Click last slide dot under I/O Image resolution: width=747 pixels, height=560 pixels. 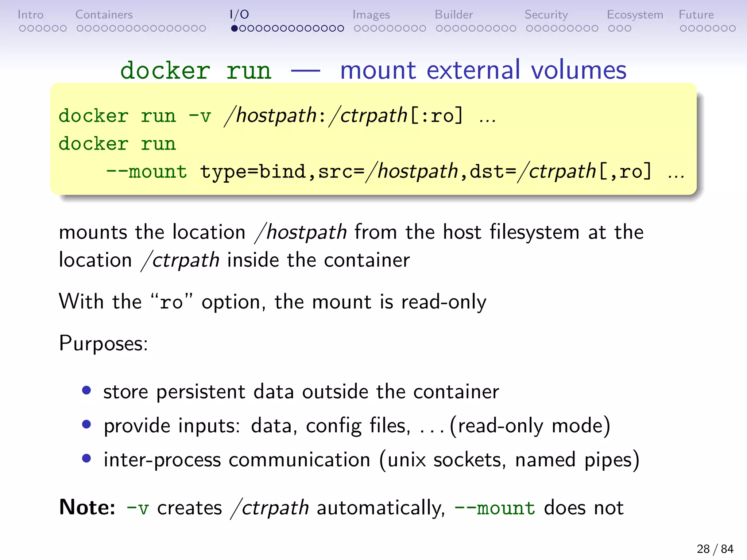tap(340, 28)
